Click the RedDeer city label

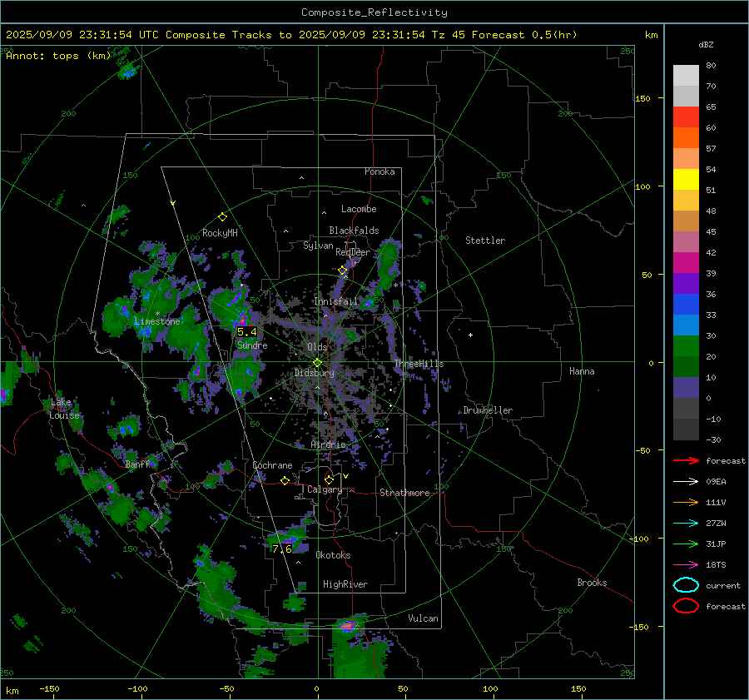pyautogui.click(x=353, y=252)
